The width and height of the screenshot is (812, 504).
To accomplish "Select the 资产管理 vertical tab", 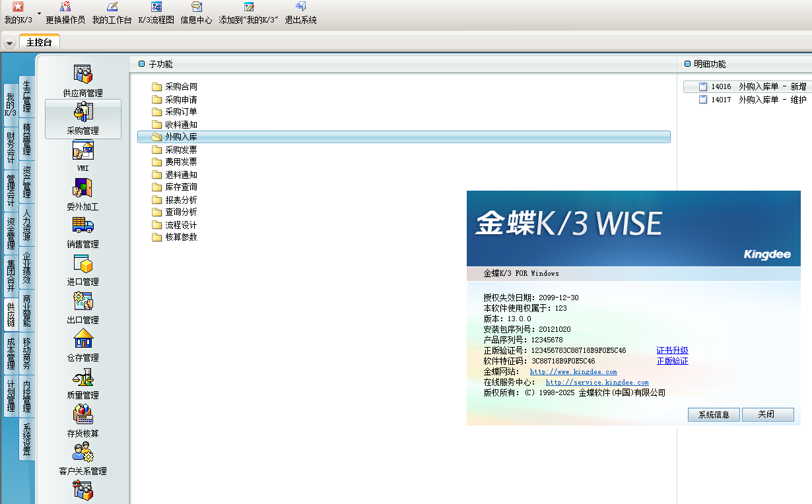I will [x=27, y=182].
